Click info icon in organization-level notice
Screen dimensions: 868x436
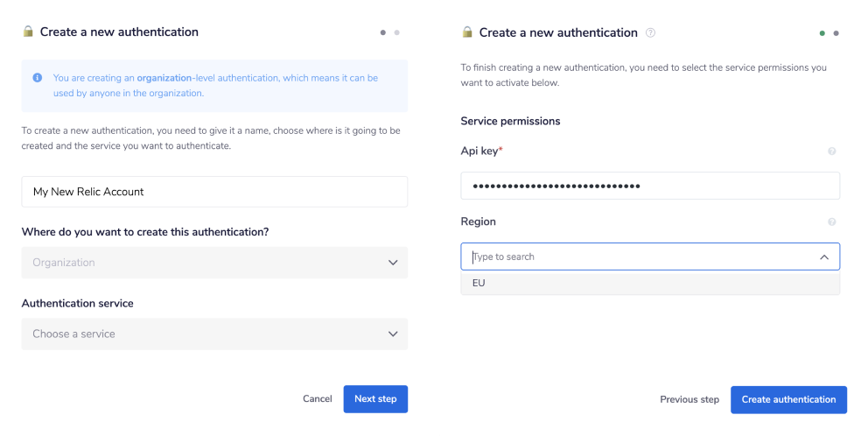(38, 78)
